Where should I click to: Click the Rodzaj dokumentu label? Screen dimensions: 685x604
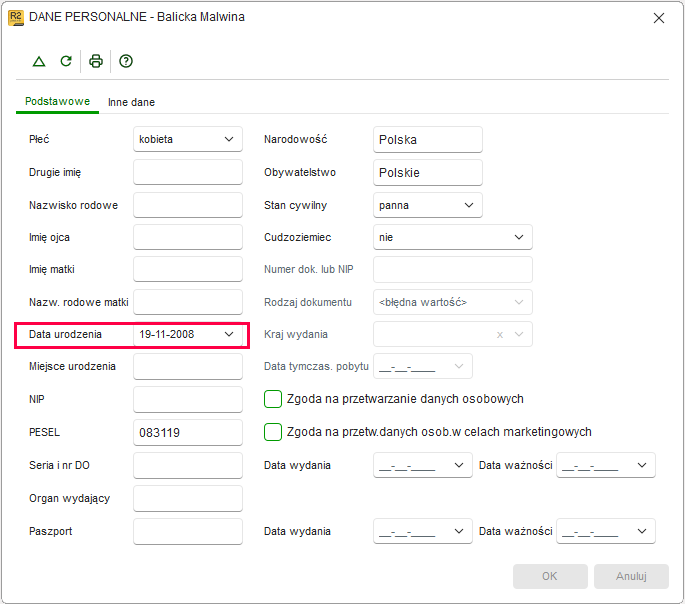tap(308, 302)
